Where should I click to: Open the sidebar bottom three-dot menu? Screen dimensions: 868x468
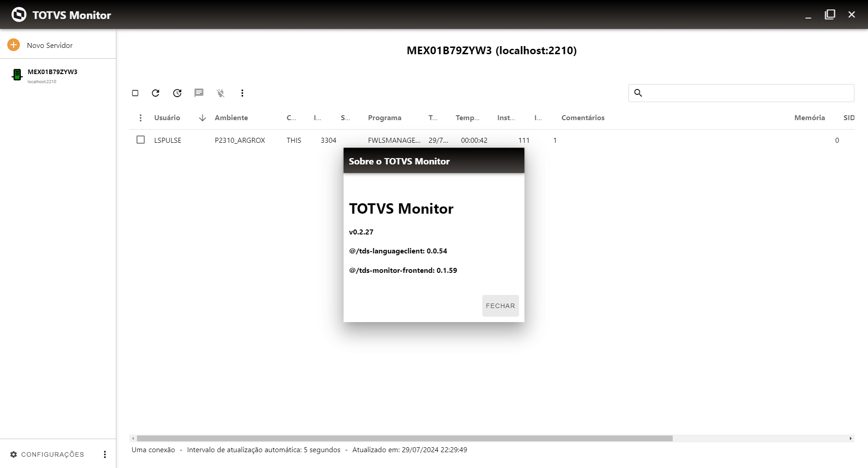coord(105,454)
